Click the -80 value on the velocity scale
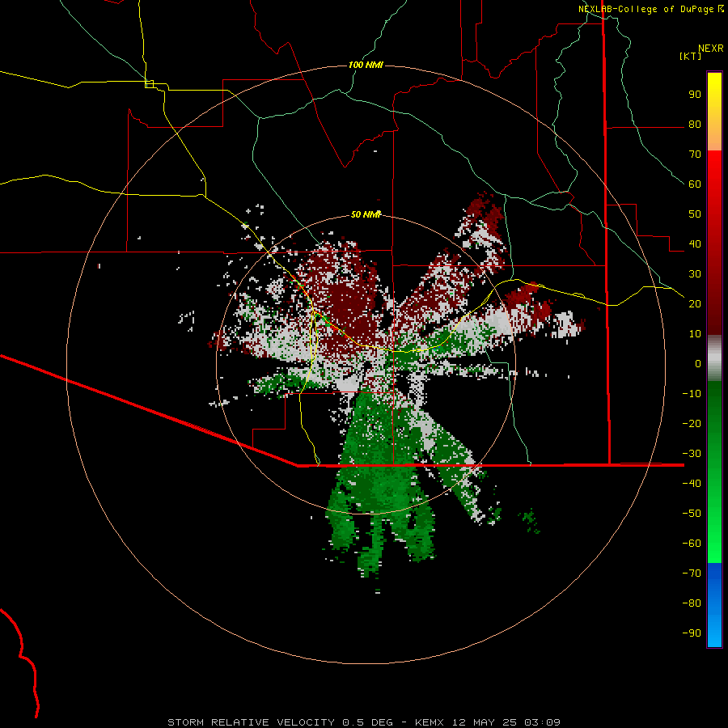This screenshot has width=728, height=728. (692, 603)
